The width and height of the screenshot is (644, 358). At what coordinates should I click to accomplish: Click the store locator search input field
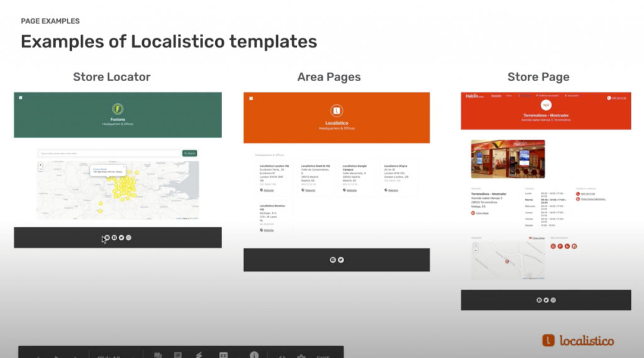click(x=109, y=153)
